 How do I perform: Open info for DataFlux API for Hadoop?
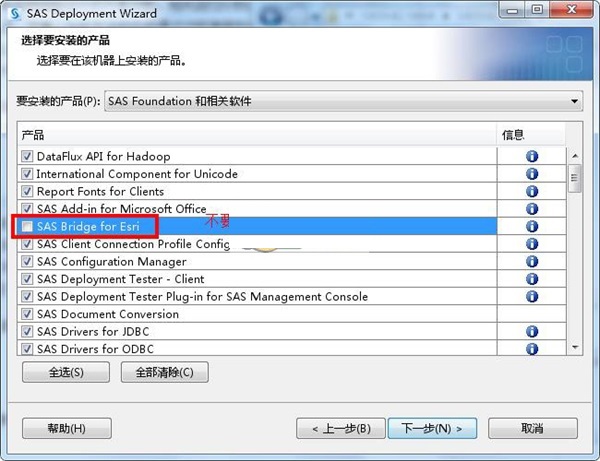coord(532,156)
